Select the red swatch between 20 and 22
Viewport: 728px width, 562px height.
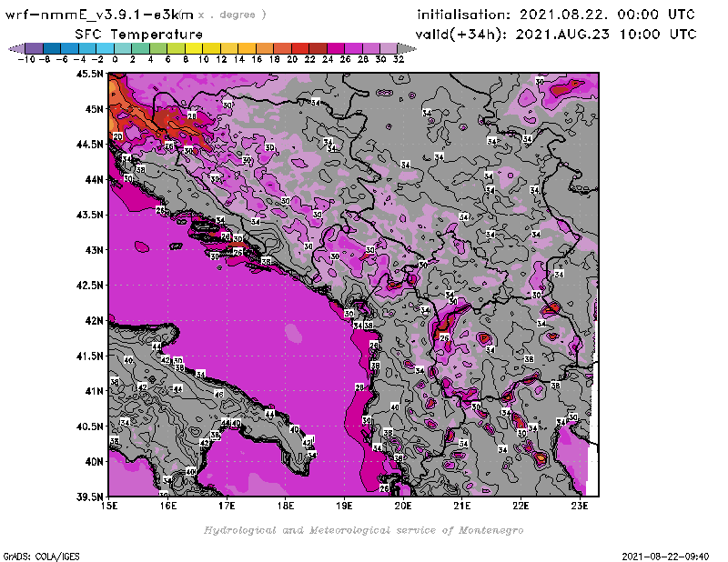(300, 48)
